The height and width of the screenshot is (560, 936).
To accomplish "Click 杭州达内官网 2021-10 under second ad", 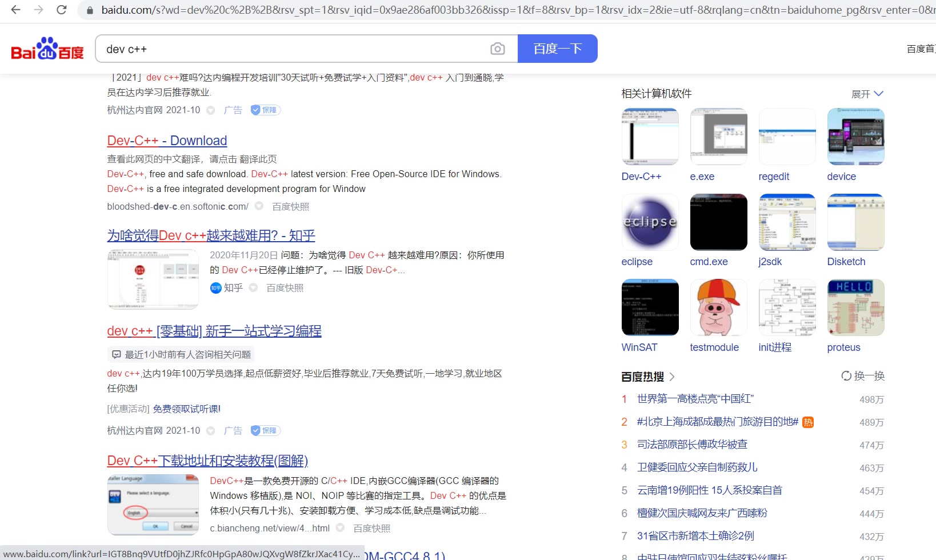I will pyautogui.click(x=153, y=431).
